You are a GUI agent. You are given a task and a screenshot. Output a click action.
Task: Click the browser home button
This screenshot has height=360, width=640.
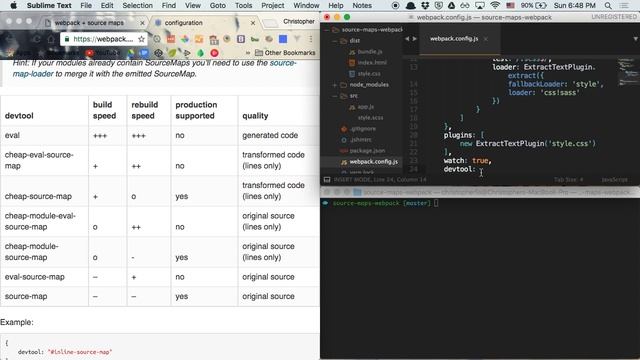click(x=51, y=39)
